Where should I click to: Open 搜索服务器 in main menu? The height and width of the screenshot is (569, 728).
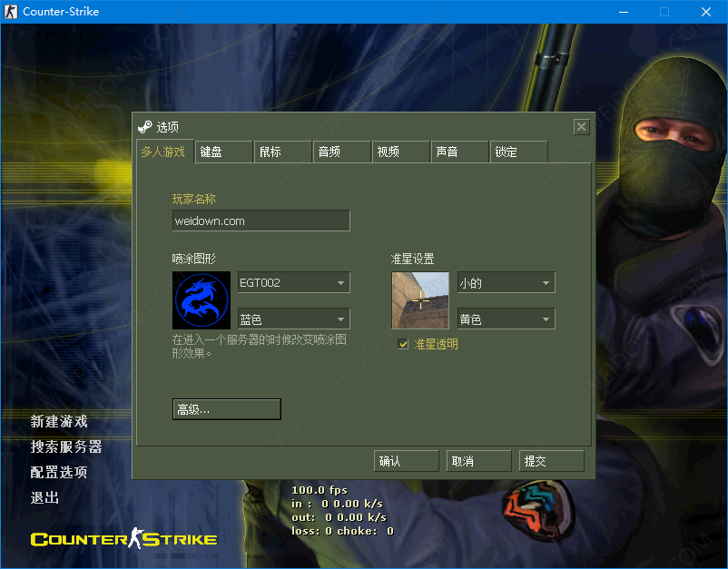point(66,446)
